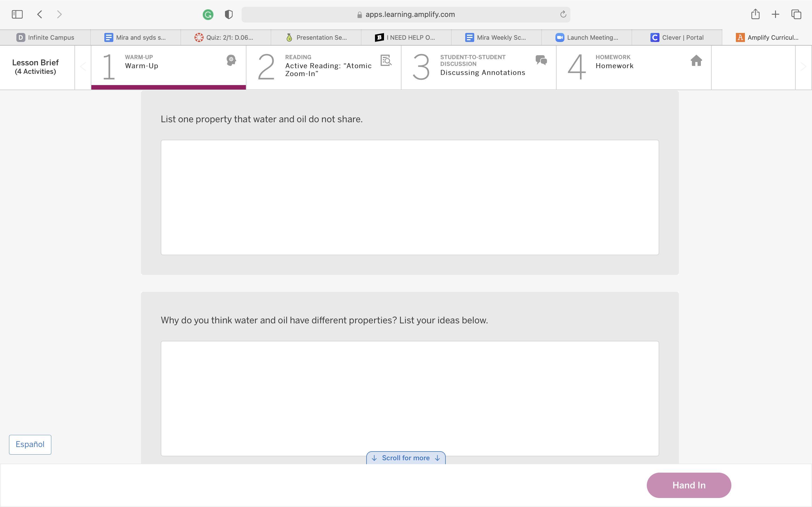Click the discussion speech bubbles icon
Image resolution: width=812 pixels, height=507 pixels.
[x=541, y=61]
